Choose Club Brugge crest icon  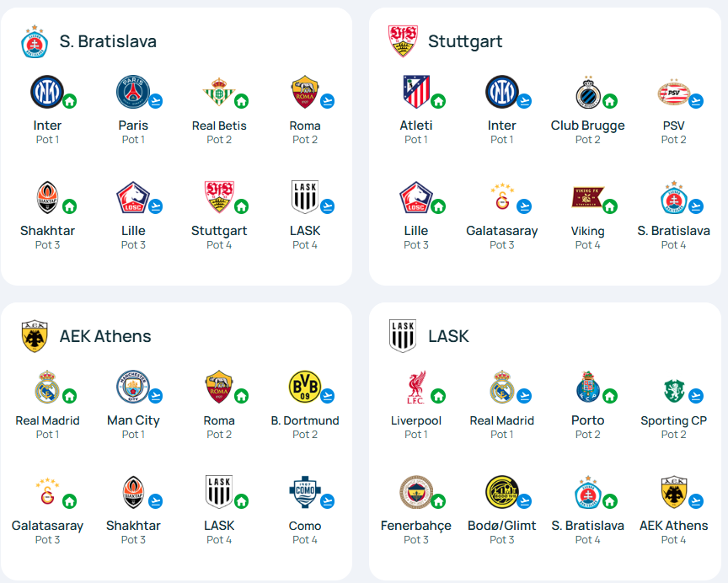tap(588, 93)
